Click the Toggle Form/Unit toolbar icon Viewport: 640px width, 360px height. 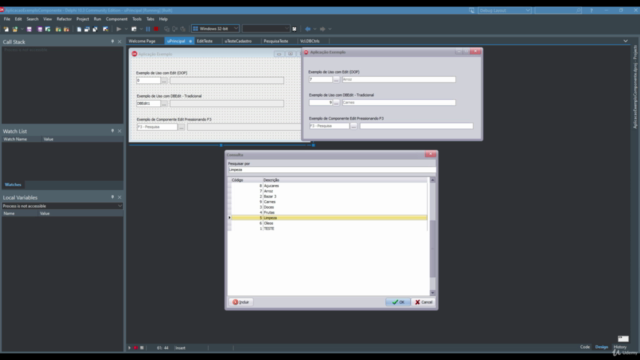pos(95,29)
